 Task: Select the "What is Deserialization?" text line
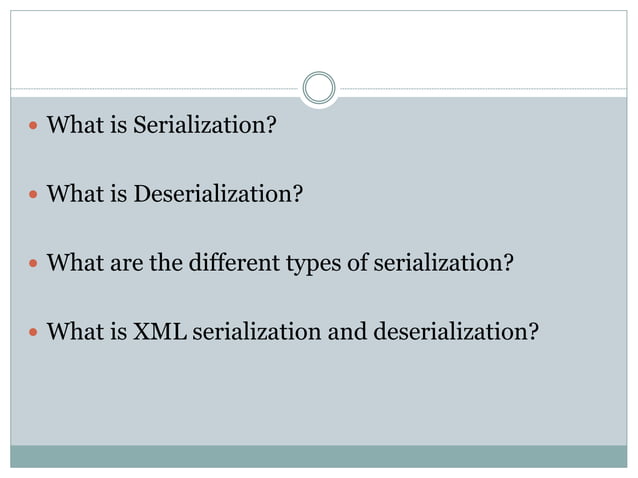pyautogui.click(x=175, y=195)
